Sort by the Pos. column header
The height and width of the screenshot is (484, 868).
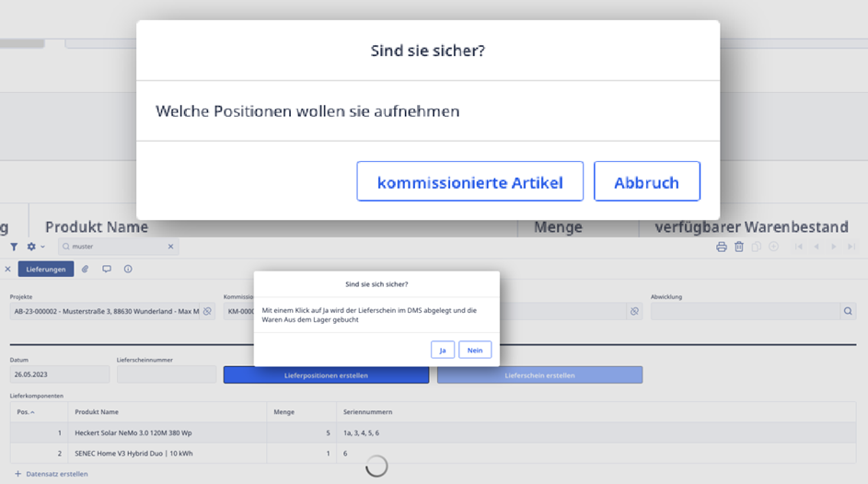click(25, 412)
